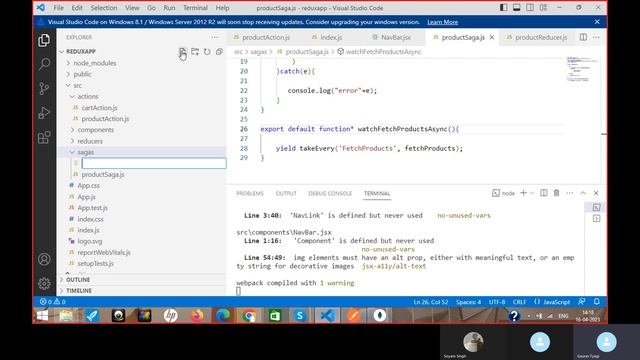
Task: Collapse the REDUXAPP root section
Action: [81, 51]
